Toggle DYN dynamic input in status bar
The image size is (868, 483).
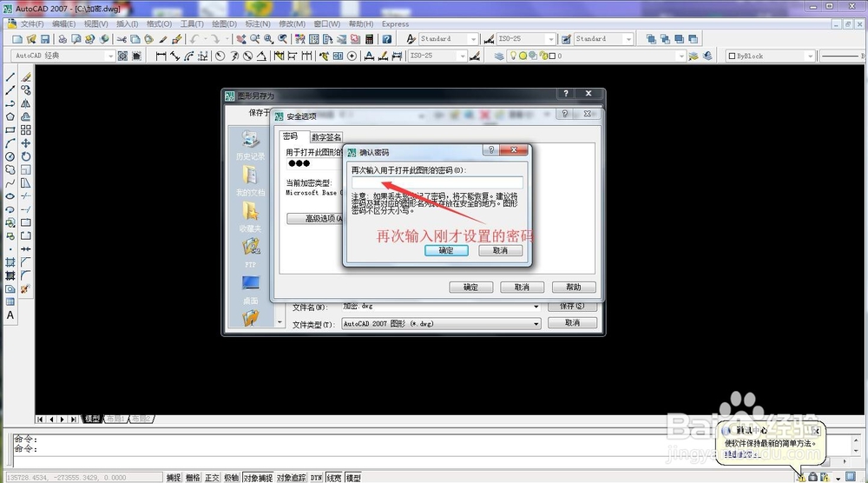316,478
